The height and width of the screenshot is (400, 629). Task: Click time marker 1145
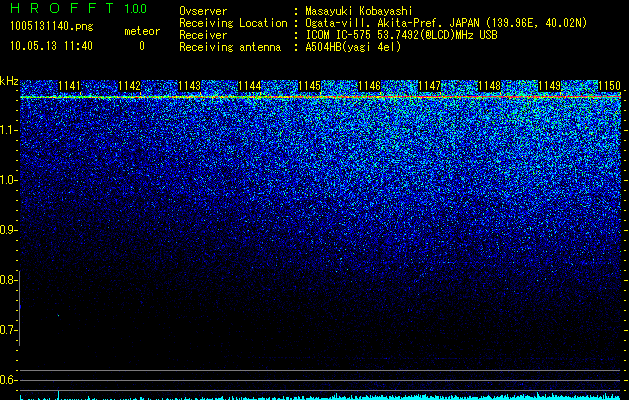click(x=309, y=86)
